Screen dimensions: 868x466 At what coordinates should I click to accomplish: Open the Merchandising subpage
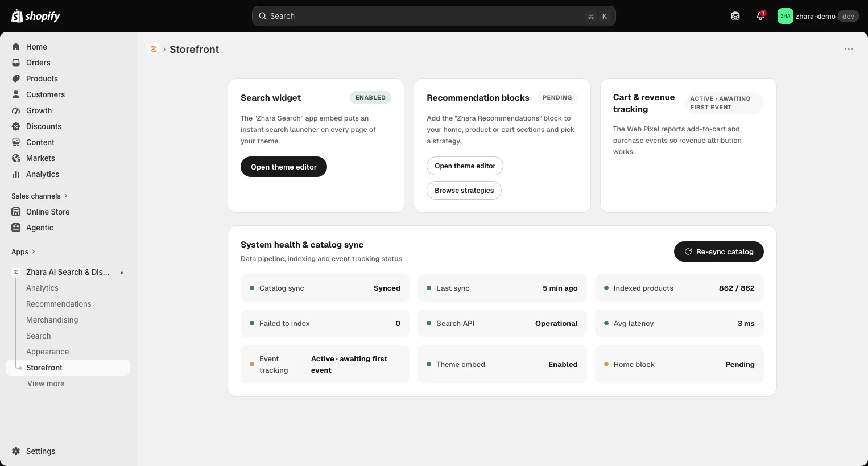pyautogui.click(x=52, y=320)
